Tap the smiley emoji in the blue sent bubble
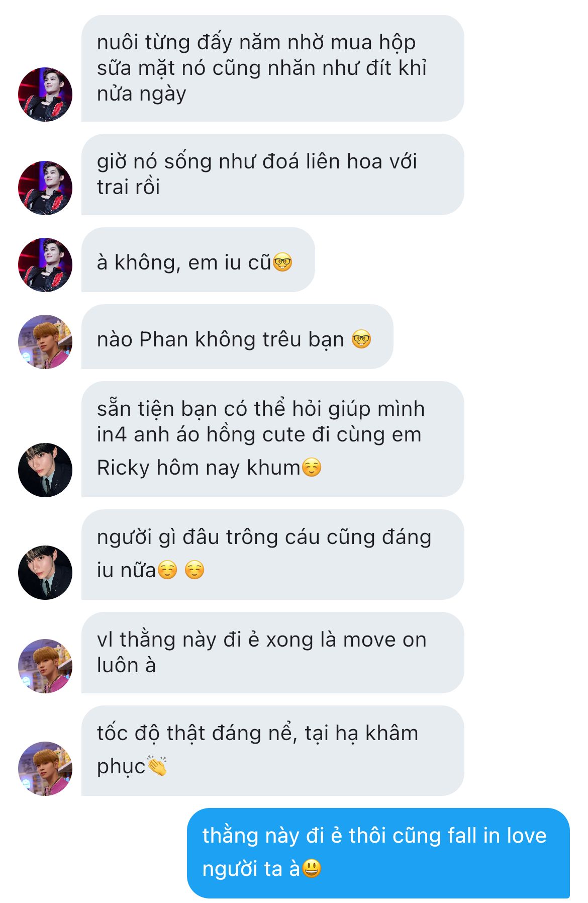This screenshot has width=588, height=903. tap(311, 868)
